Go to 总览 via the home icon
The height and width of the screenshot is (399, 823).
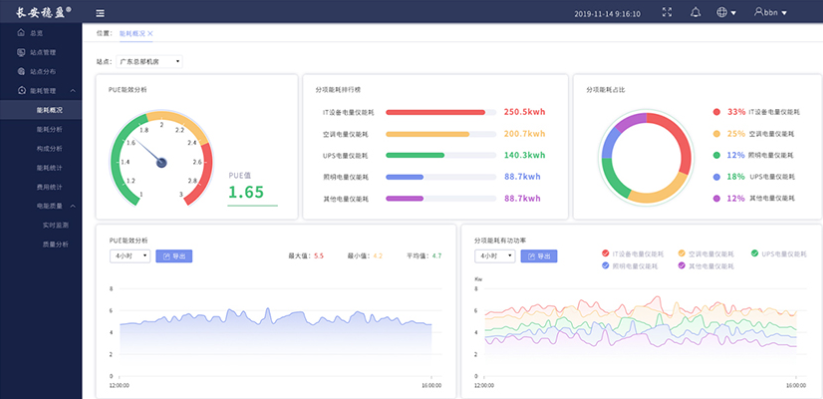tap(21, 33)
